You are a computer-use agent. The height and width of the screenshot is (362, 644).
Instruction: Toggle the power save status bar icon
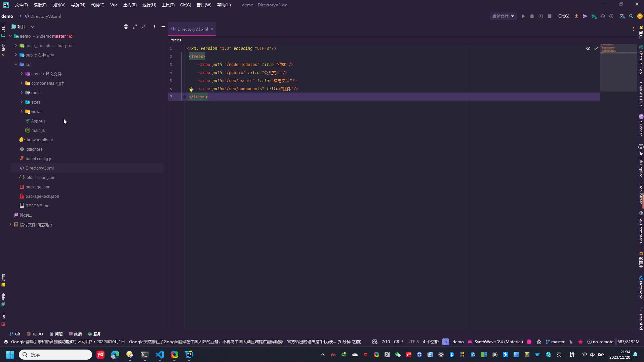(x=580, y=342)
